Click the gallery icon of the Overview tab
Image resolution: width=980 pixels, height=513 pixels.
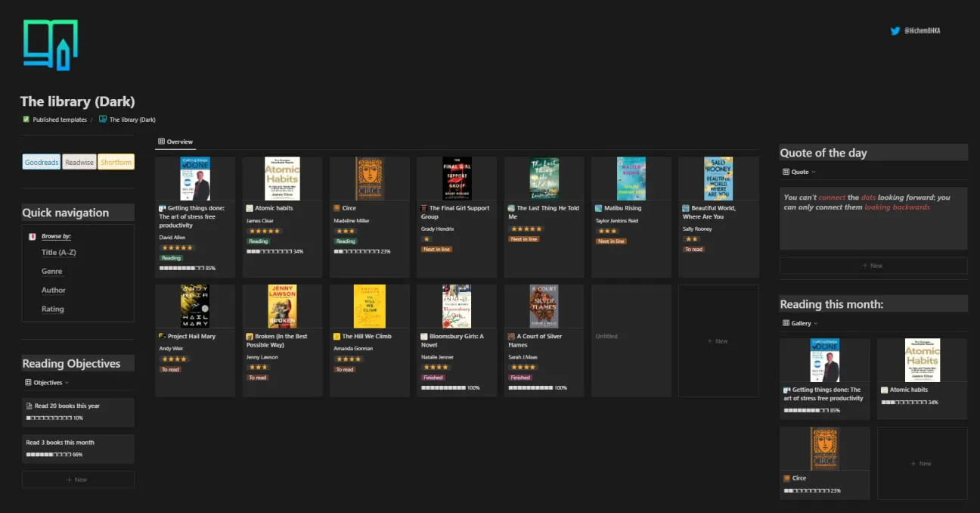click(x=161, y=141)
